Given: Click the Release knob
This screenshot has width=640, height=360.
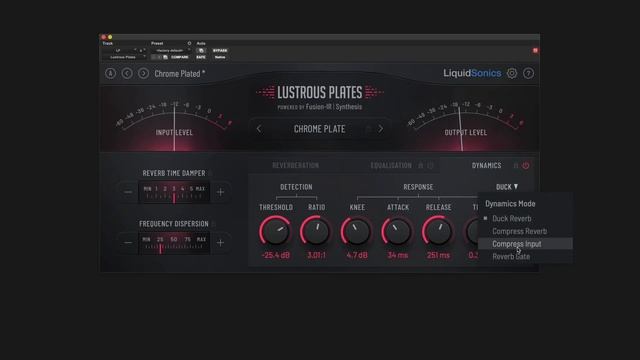Looking at the screenshot, I should pyautogui.click(x=438, y=231).
